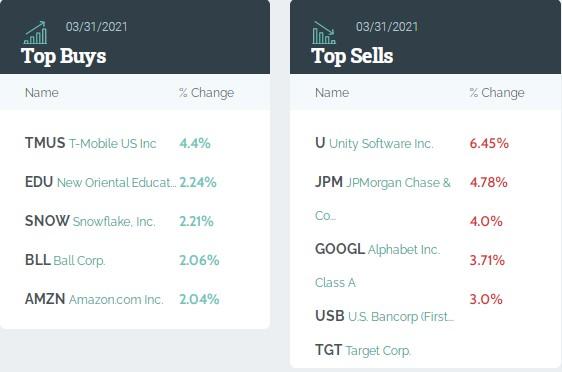
Task: Click the 6.45% change value for Unity
Action: (x=489, y=143)
